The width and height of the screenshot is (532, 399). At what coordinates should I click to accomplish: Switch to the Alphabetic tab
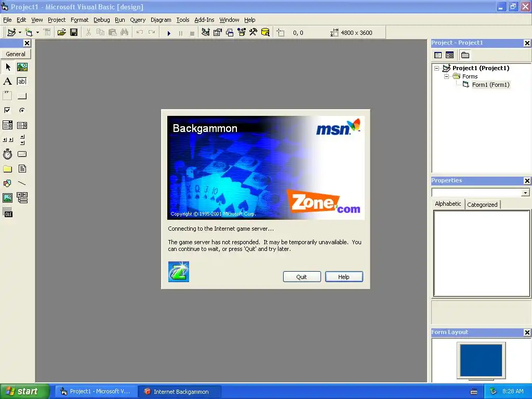pos(448,204)
